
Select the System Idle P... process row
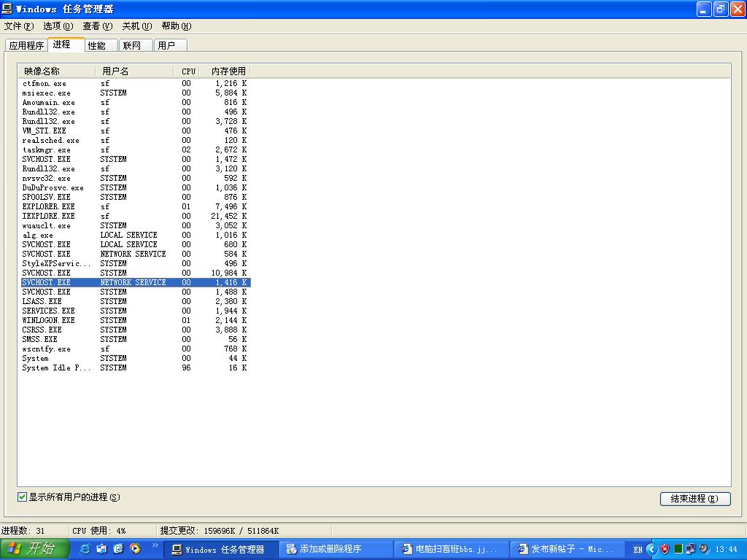pyautogui.click(x=135, y=367)
